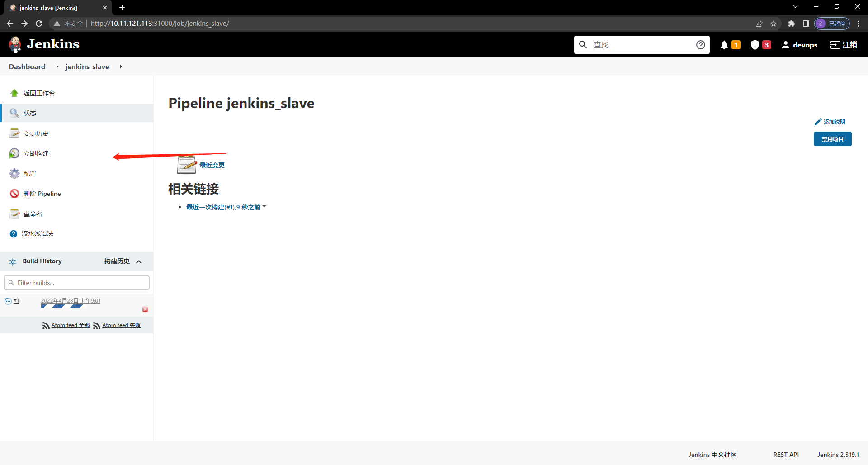The image size is (868, 465).
Task: Click 添加说明 pencil link
Action: (x=830, y=122)
